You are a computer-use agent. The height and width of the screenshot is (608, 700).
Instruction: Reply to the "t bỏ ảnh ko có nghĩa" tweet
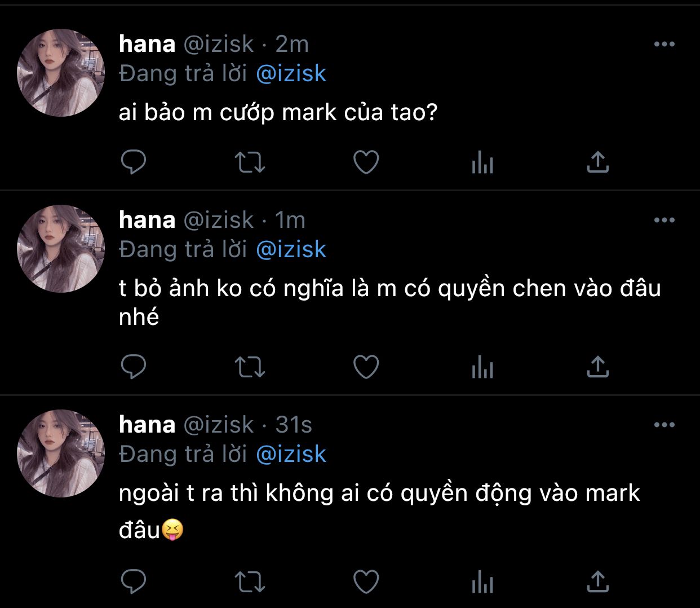coord(134,367)
